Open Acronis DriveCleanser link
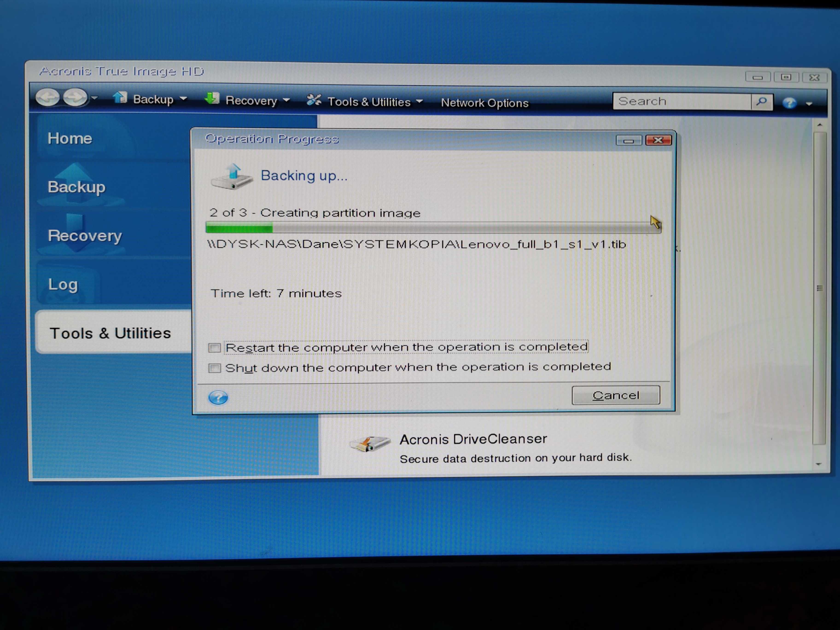Image resolution: width=840 pixels, height=630 pixels. [x=473, y=439]
